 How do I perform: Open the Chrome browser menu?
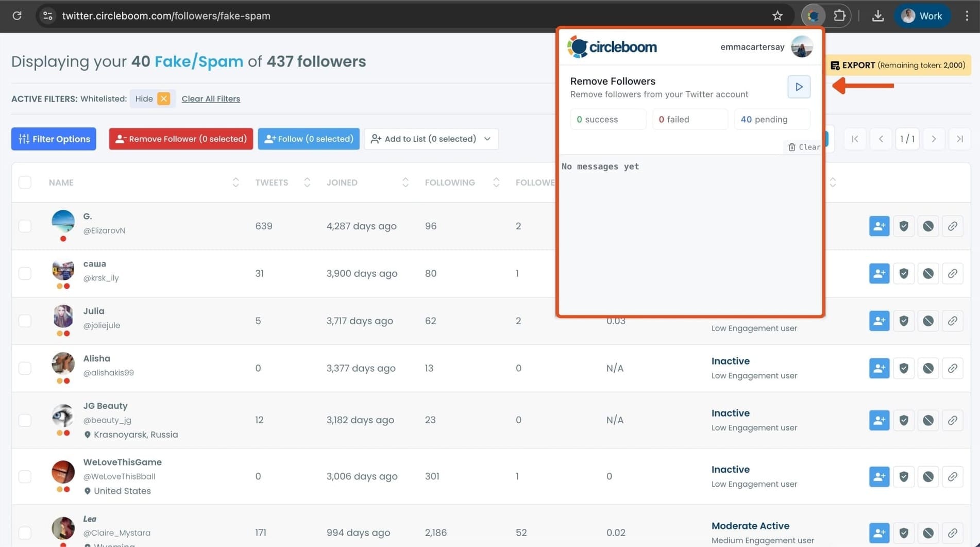pos(967,15)
